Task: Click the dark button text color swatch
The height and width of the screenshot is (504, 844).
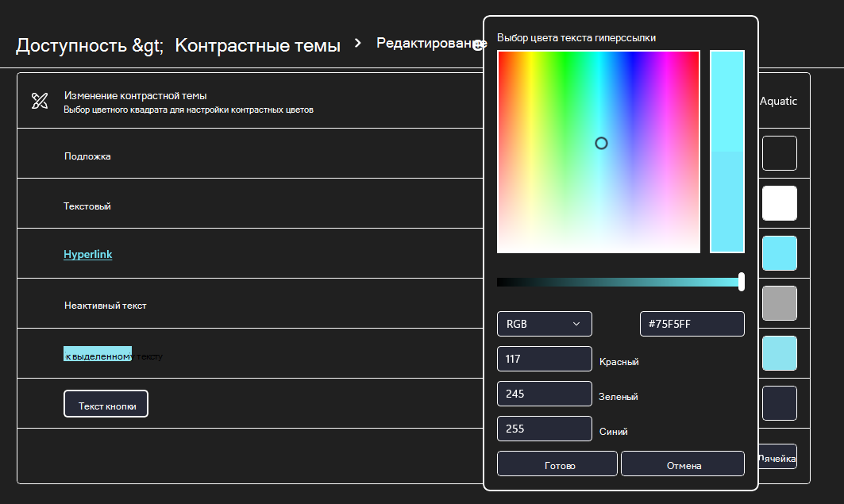Action: click(779, 403)
